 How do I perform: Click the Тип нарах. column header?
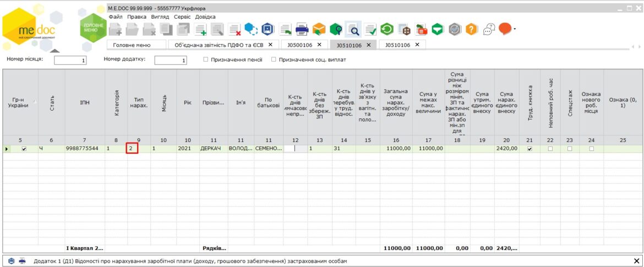click(139, 102)
